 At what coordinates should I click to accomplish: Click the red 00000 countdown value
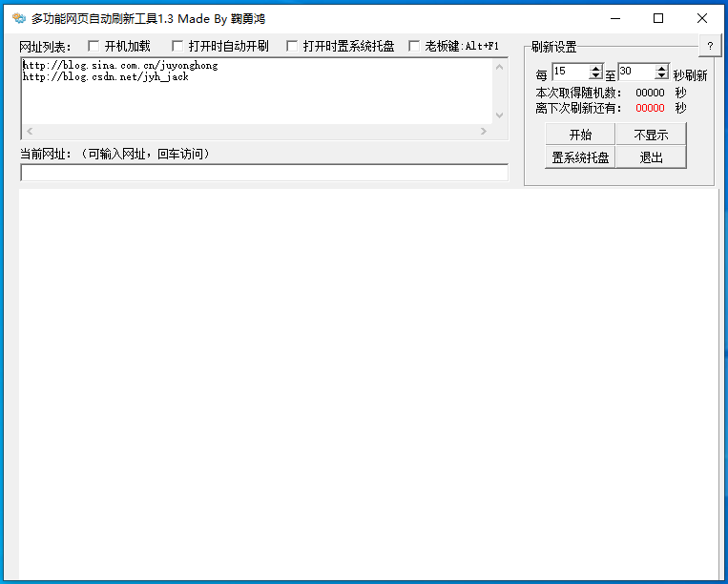coord(650,108)
